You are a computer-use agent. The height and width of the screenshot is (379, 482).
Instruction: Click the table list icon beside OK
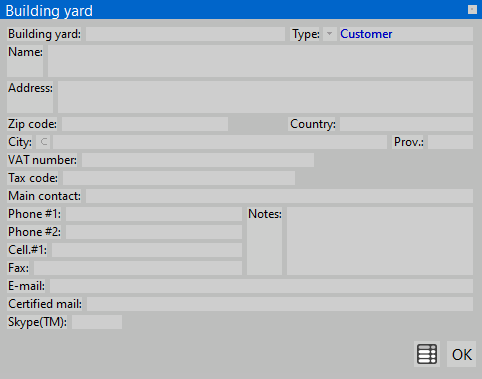(427, 354)
